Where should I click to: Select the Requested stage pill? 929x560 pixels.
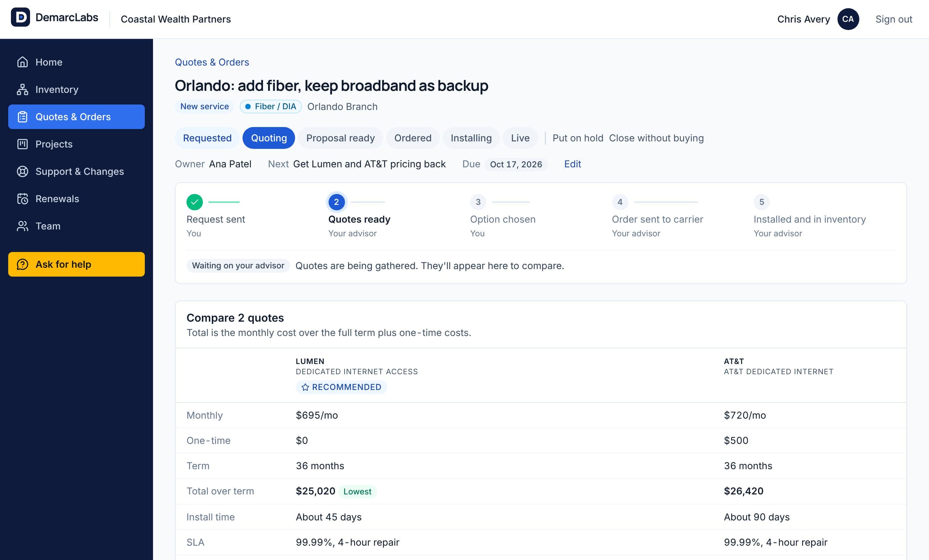pos(207,138)
